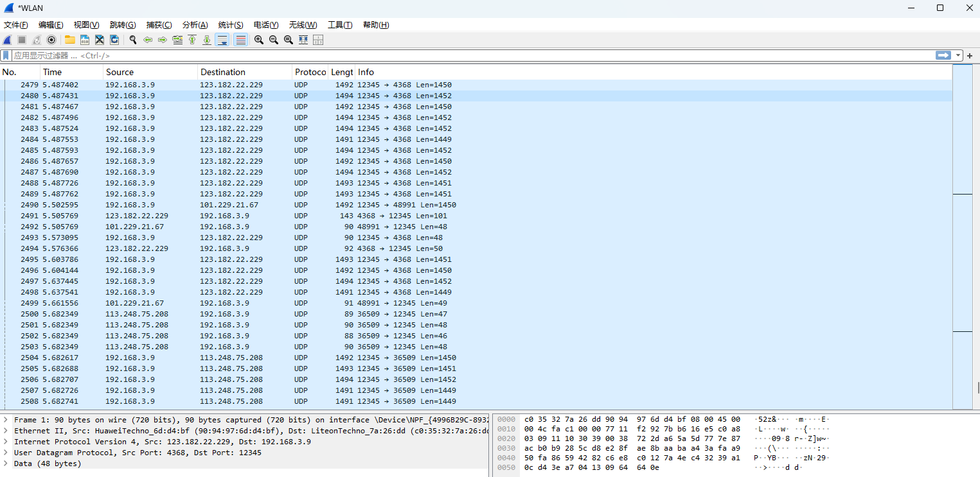Zoom in main window text
Screen dimensions: 980x477
tap(259, 40)
